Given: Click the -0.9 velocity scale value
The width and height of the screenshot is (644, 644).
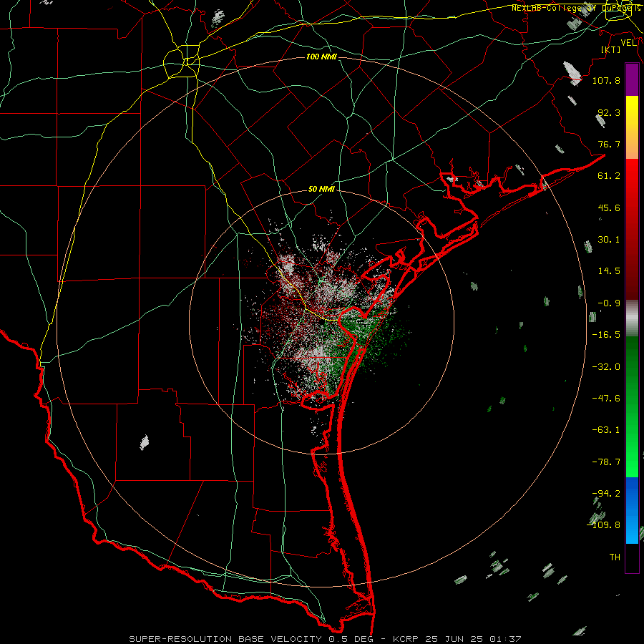Looking at the screenshot, I should pyautogui.click(x=609, y=303).
